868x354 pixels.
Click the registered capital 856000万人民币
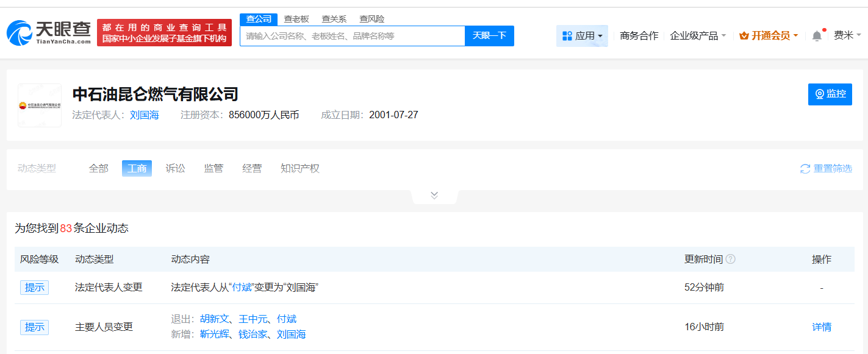pyautogui.click(x=264, y=115)
